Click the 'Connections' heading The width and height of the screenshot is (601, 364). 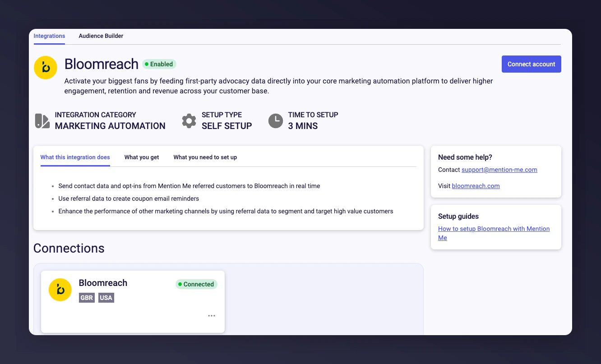tap(69, 249)
